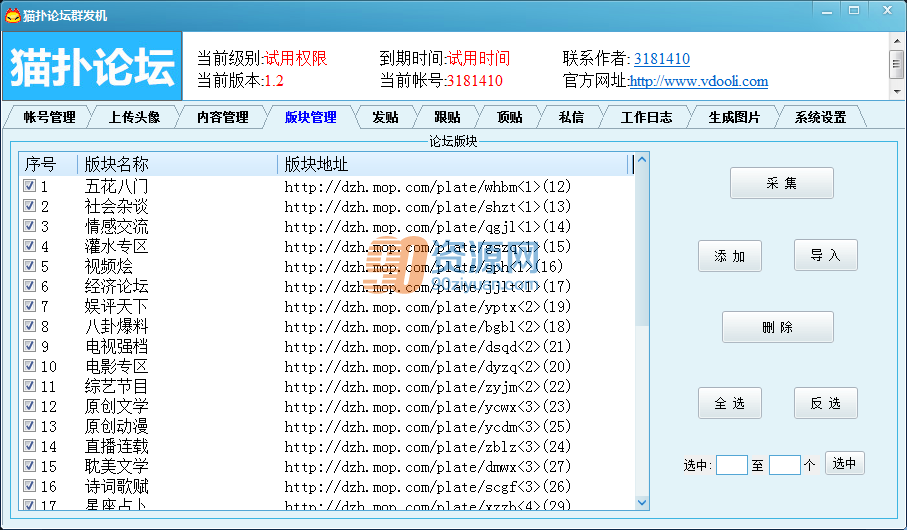Click the 猫扑论坛 logo banner
The height and width of the screenshot is (530, 907).
93,67
